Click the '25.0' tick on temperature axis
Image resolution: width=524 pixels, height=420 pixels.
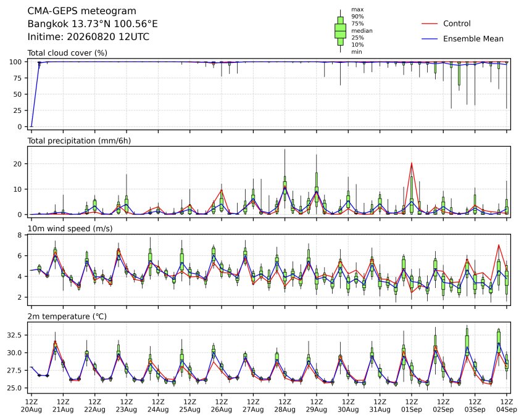pyautogui.click(x=14, y=389)
